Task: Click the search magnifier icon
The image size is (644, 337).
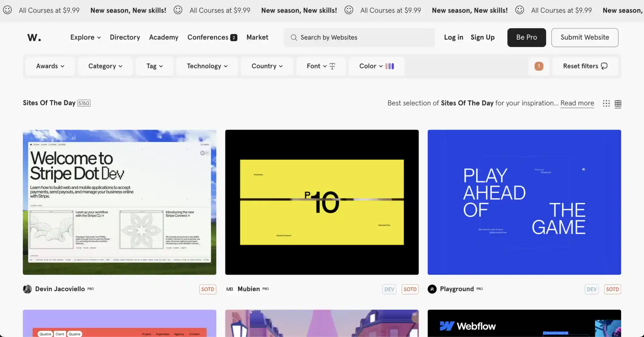Action: [x=294, y=38]
